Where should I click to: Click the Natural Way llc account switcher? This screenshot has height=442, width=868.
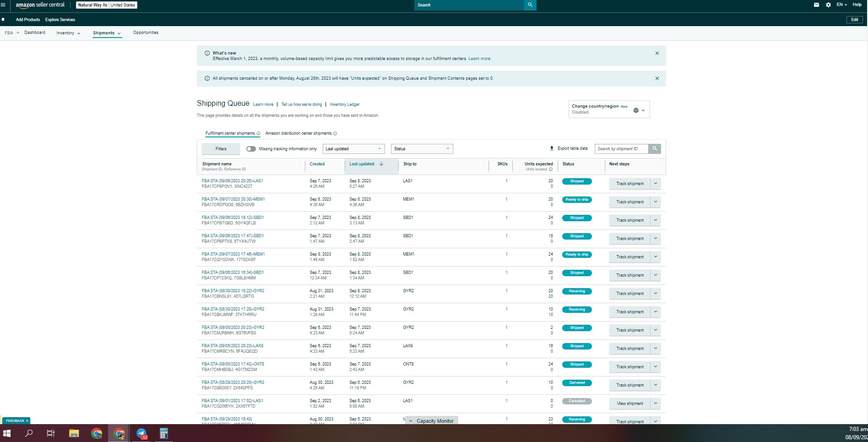(107, 5)
